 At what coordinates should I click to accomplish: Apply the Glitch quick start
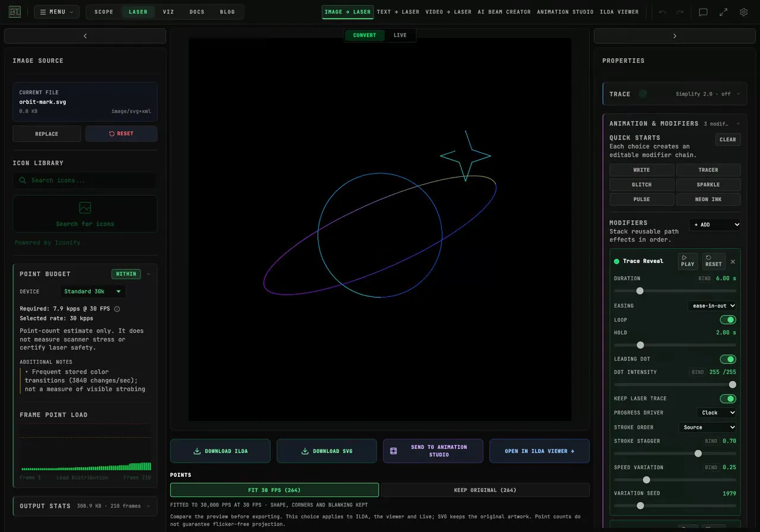pyautogui.click(x=642, y=185)
